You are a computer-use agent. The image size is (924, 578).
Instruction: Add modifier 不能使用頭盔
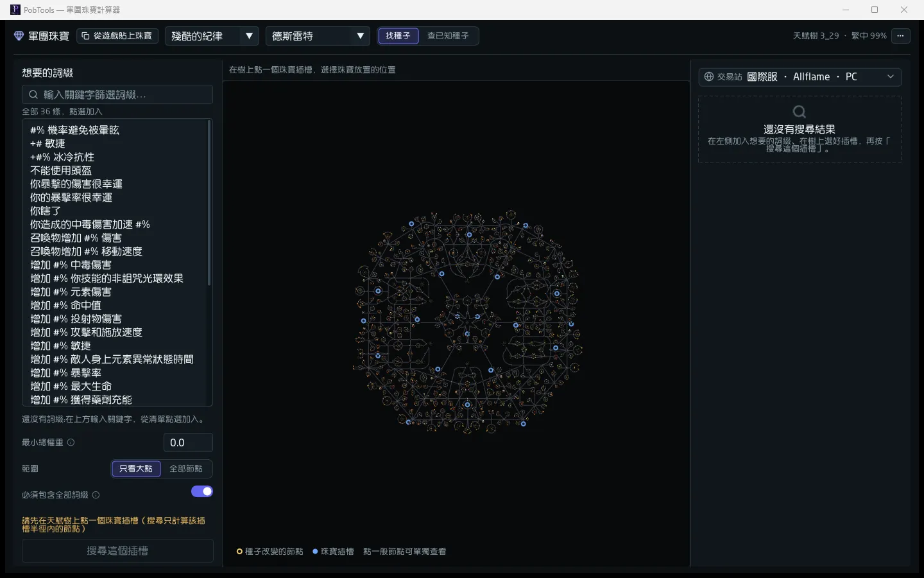[x=116, y=170]
